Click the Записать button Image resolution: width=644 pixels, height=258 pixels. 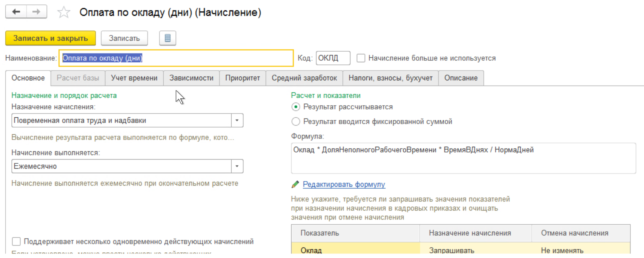tap(124, 38)
